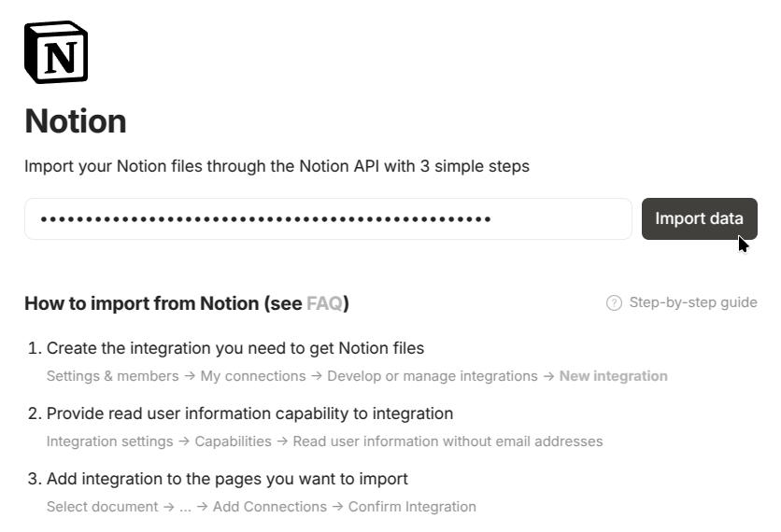Click the Notion API import description text
The width and height of the screenshot is (781, 532).
coord(277,167)
